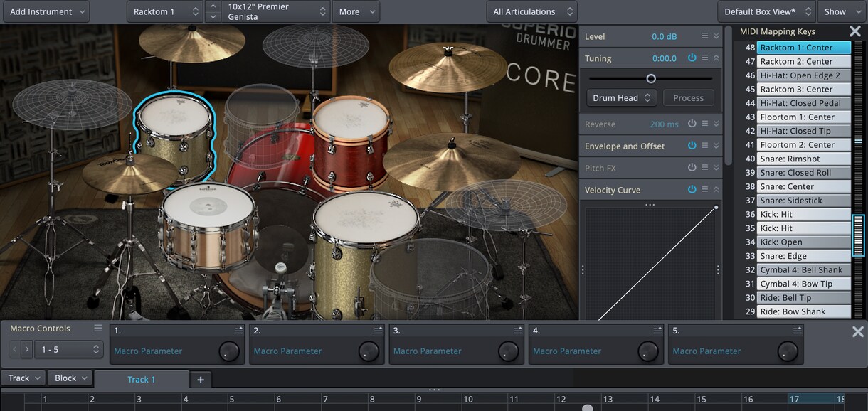Open the Add Instrument menu

(45, 11)
